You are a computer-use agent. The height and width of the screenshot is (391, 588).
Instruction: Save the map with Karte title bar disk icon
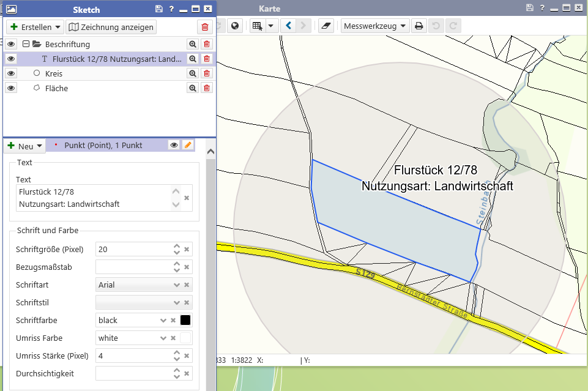coord(529,8)
